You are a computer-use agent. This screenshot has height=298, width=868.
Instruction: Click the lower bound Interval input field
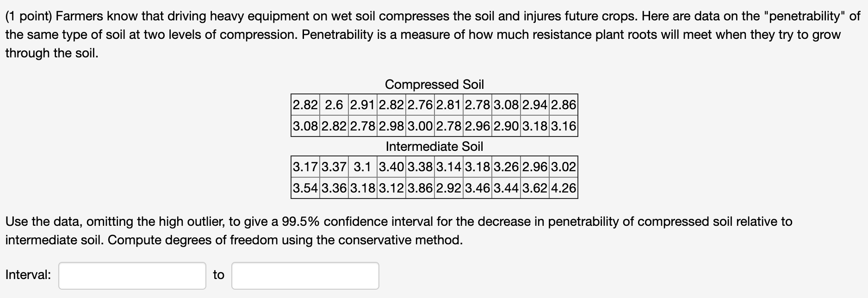(132, 276)
